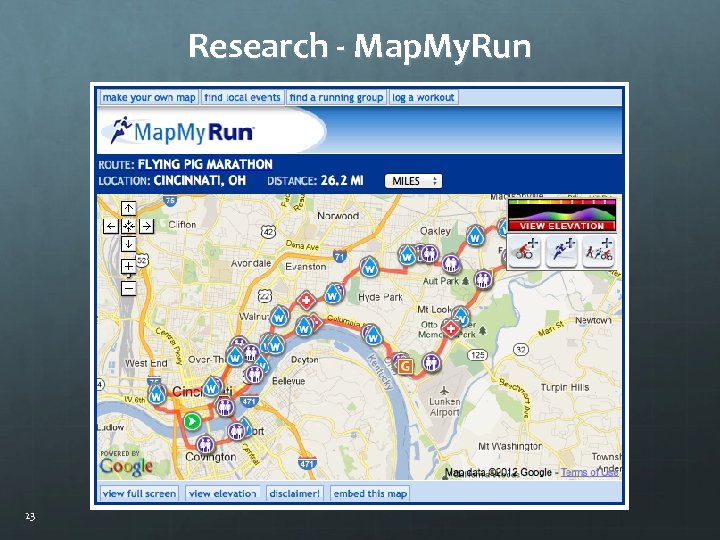Click the red first-aid marker near Walnut Hills
Screen dimensions: 720x540
tap(306, 301)
